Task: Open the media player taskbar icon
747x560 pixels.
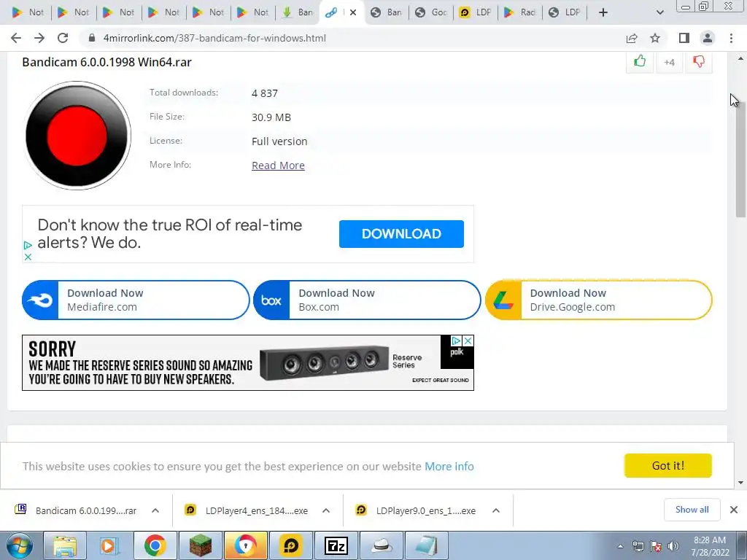Action: 109,545
